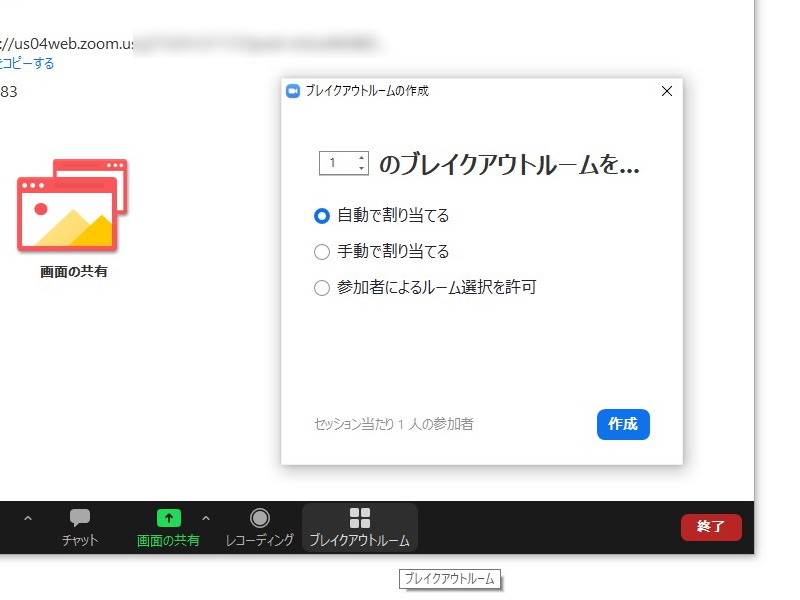Viewport: 800px width, 600px height.
Task: Open the chevron next to 画面の共有
Action: [205, 519]
